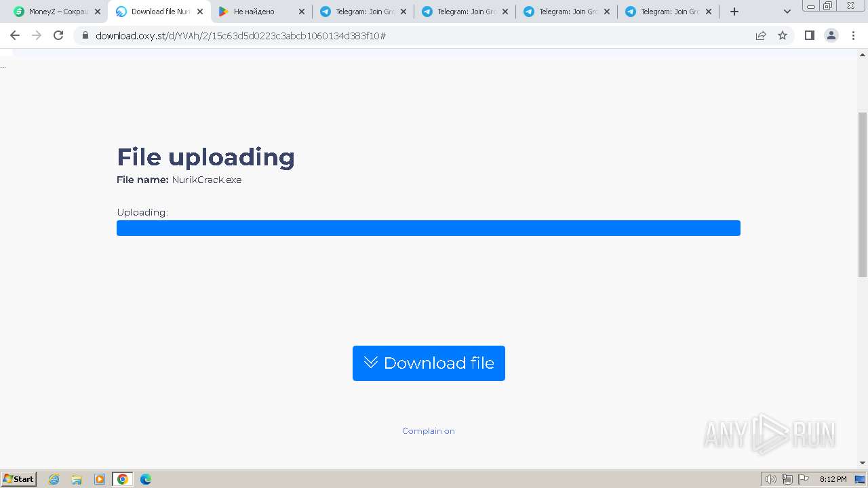
Task: Go forward to the next page
Action: [x=37, y=35]
